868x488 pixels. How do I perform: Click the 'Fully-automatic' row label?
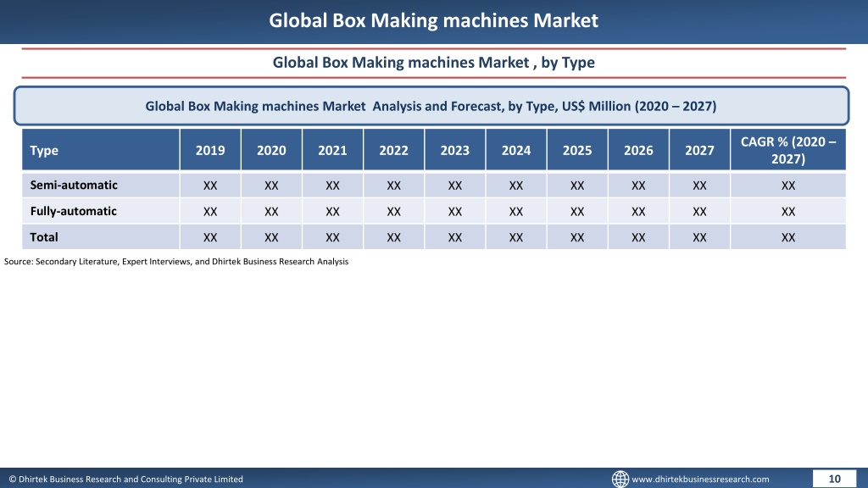point(73,211)
